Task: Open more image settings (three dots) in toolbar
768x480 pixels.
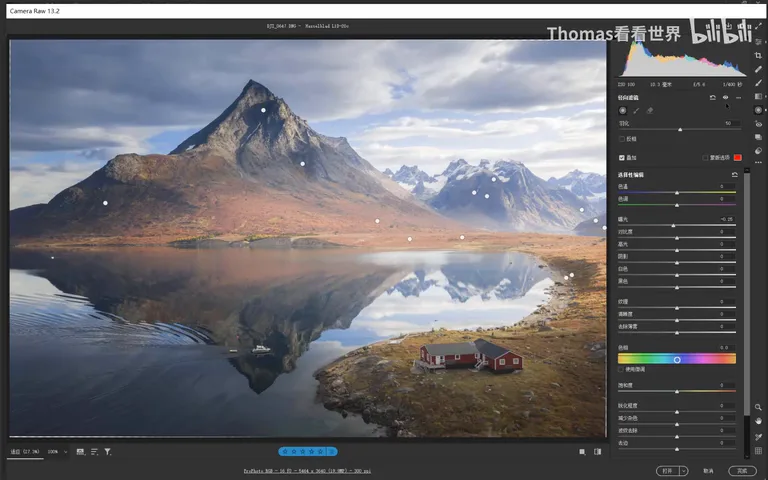Action: tap(758, 163)
